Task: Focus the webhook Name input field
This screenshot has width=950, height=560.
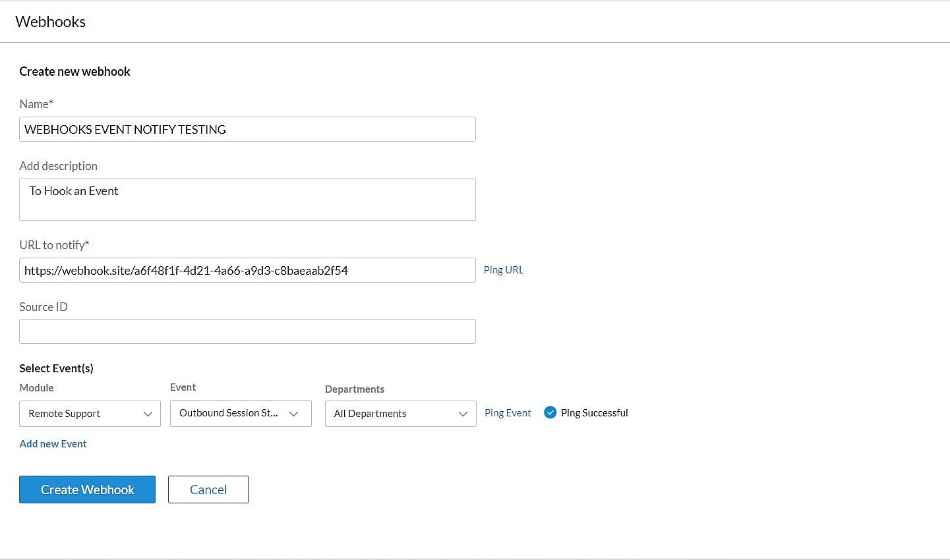Action: (x=247, y=129)
